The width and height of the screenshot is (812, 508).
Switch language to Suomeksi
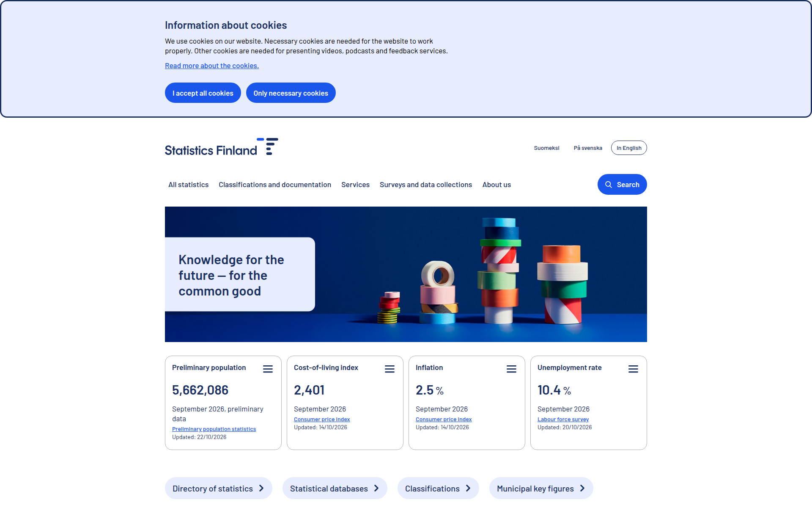tap(546, 148)
